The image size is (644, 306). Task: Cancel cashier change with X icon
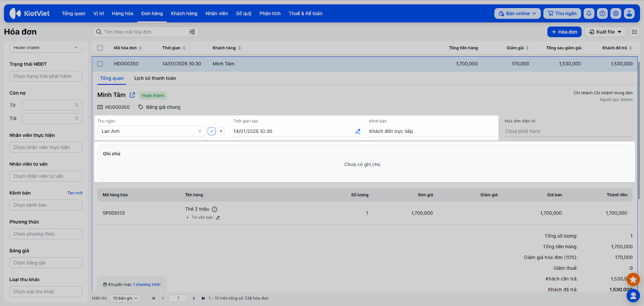[x=221, y=131]
